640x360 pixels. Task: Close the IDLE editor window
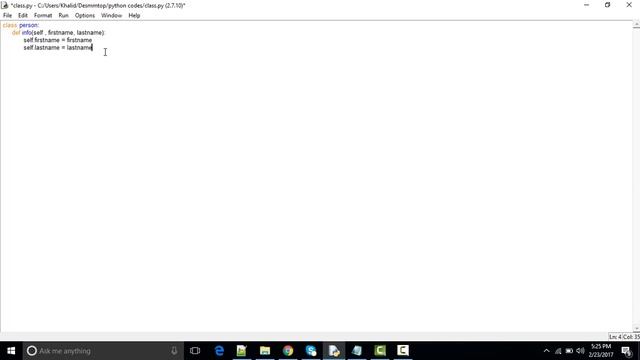[629, 5]
